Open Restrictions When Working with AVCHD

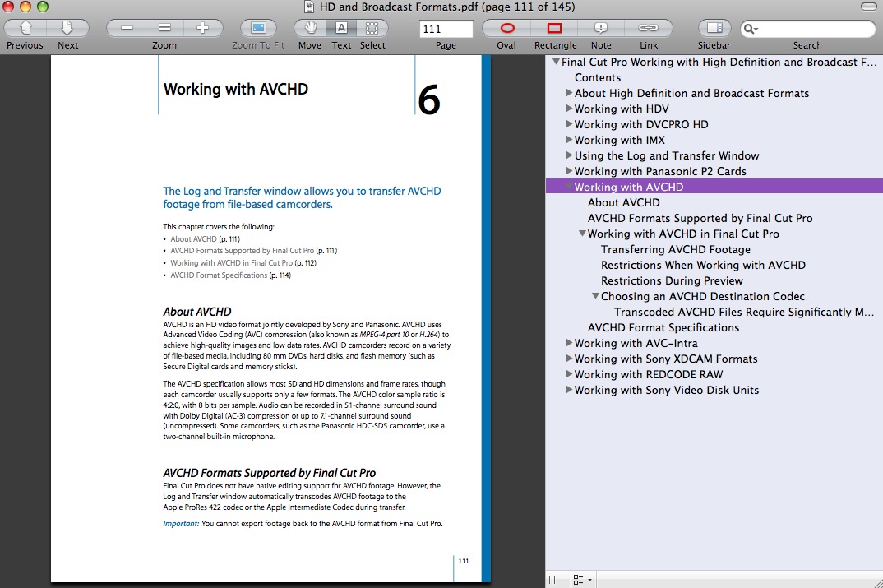click(x=703, y=265)
